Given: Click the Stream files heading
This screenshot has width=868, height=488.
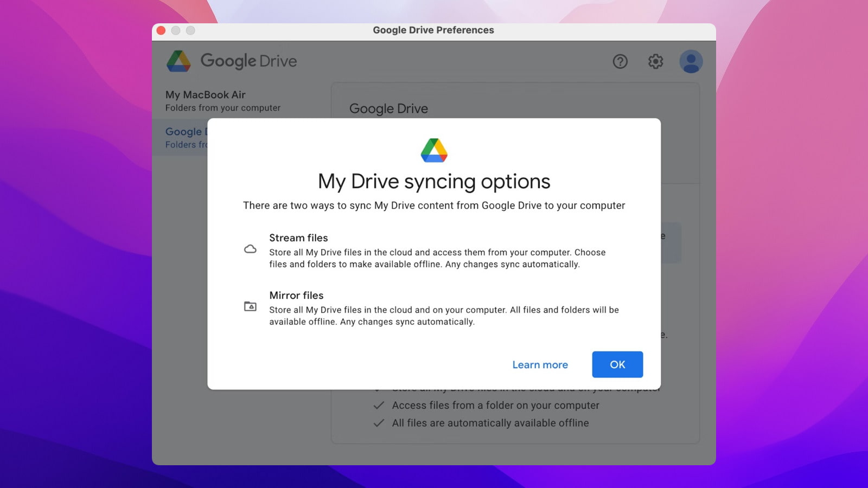Looking at the screenshot, I should point(298,237).
